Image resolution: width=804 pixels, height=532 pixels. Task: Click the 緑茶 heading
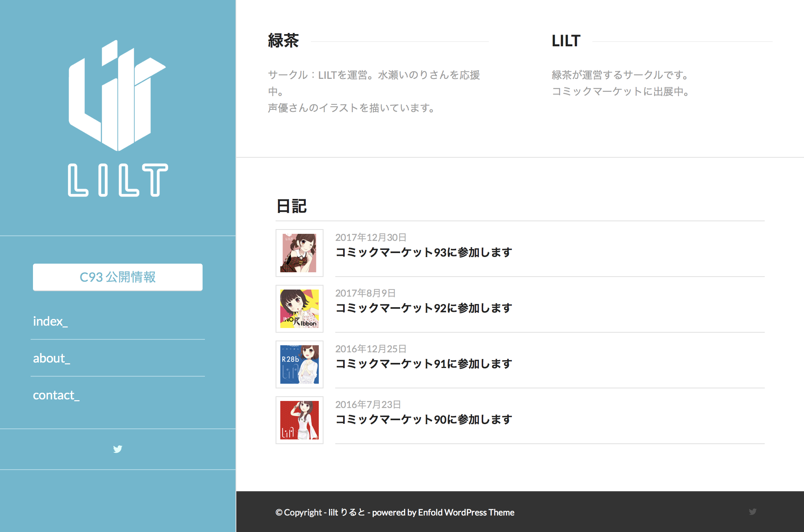(x=283, y=40)
